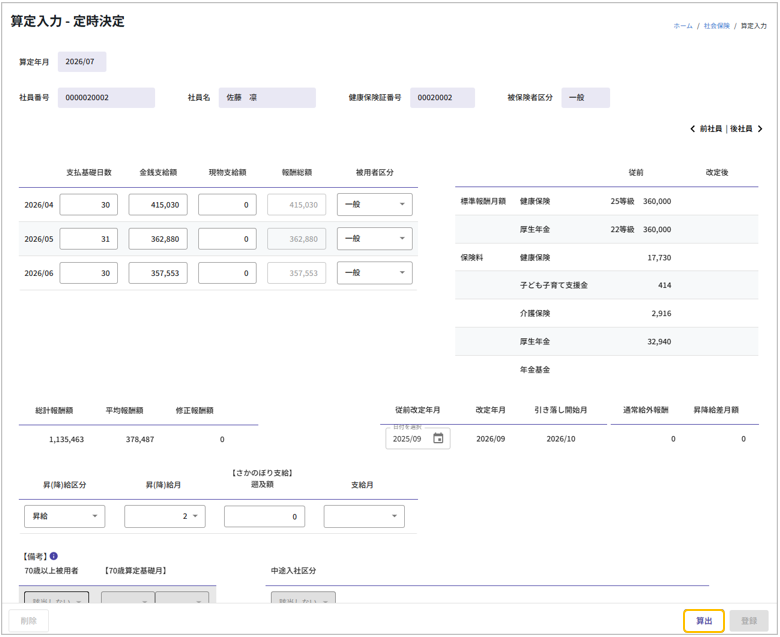This screenshot has height=637, width=780.
Task: Go to previous employee with left chevron
Action: 693,129
